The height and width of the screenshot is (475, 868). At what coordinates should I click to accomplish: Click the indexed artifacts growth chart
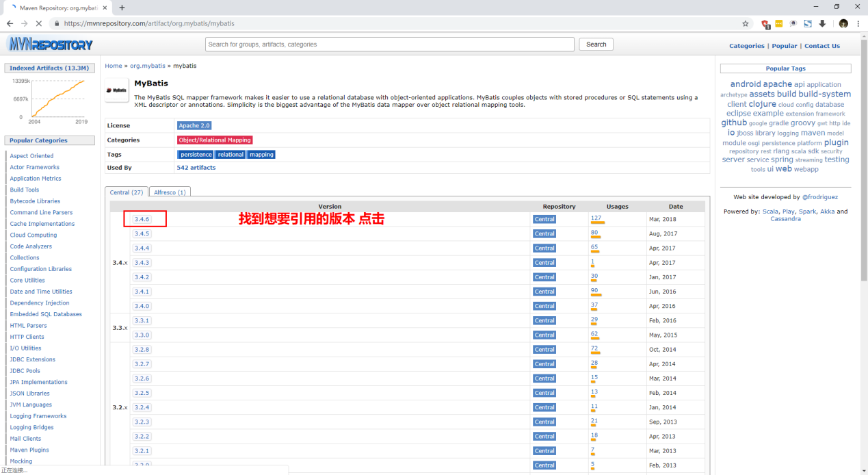click(50, 100)
